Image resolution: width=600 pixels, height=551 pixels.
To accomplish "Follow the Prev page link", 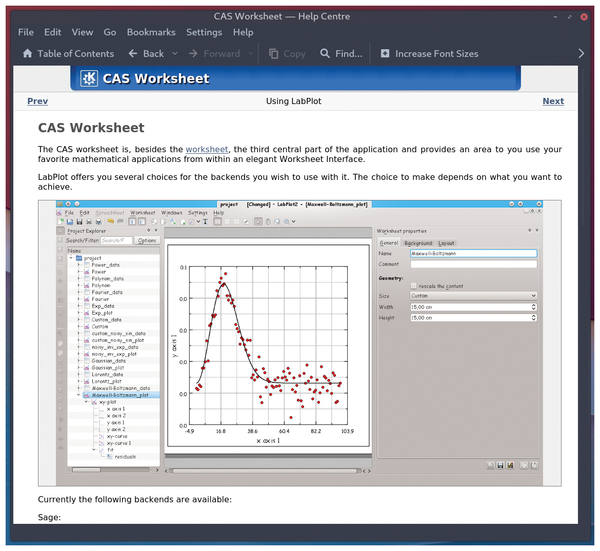I will [38, 101].
